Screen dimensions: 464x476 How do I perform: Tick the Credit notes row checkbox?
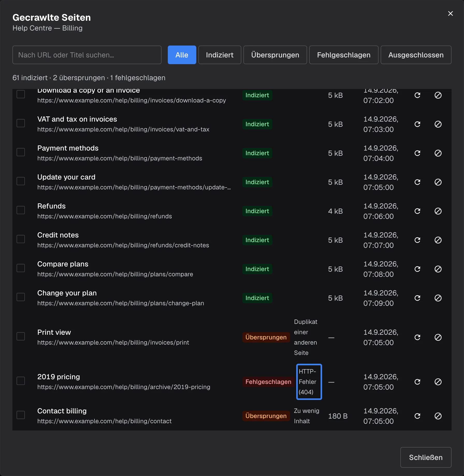(21, 239)
